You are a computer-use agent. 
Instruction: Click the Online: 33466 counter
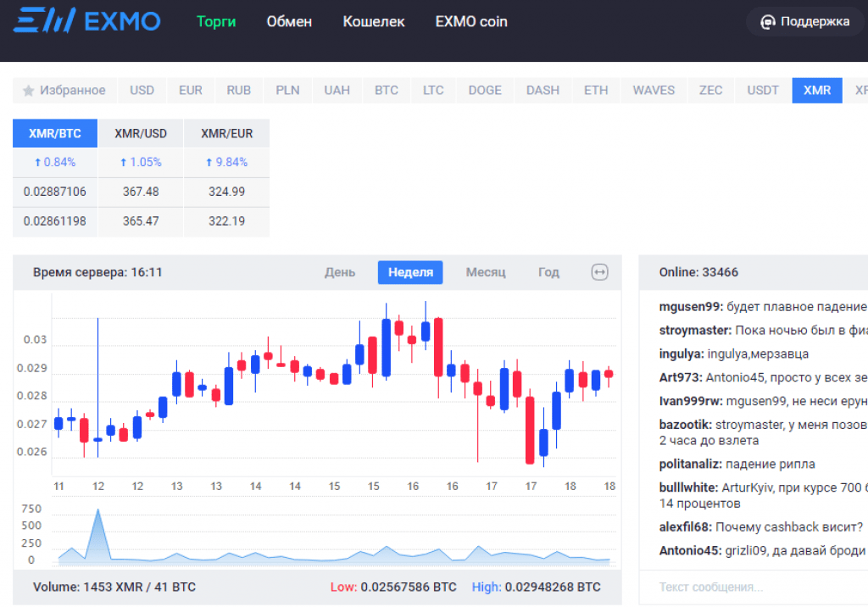coord(698,272)
